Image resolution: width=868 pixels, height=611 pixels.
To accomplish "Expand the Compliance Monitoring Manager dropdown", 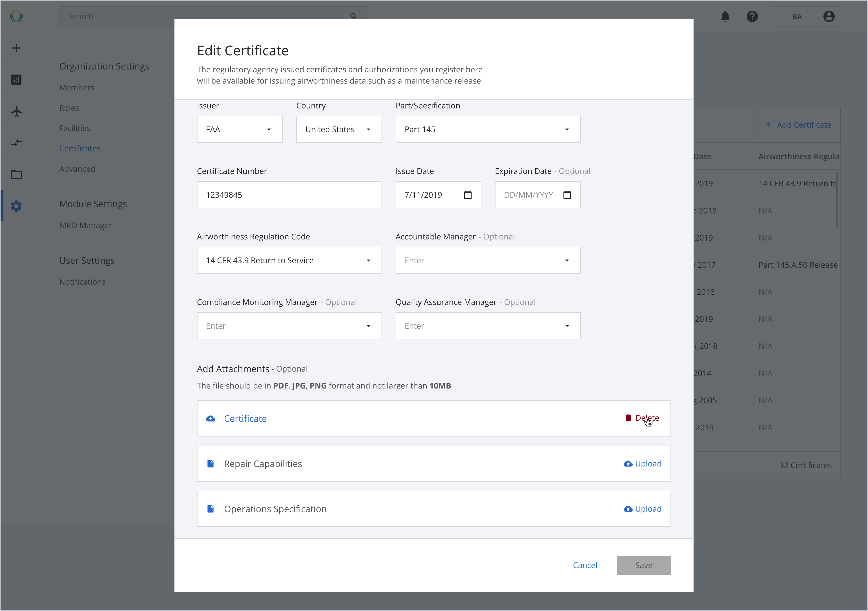I will click(289, 326).
